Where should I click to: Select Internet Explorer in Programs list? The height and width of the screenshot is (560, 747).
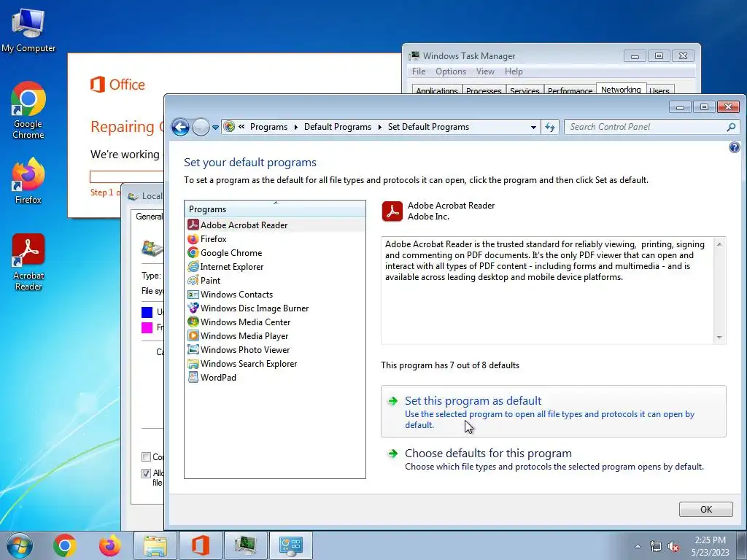point(275,266)
